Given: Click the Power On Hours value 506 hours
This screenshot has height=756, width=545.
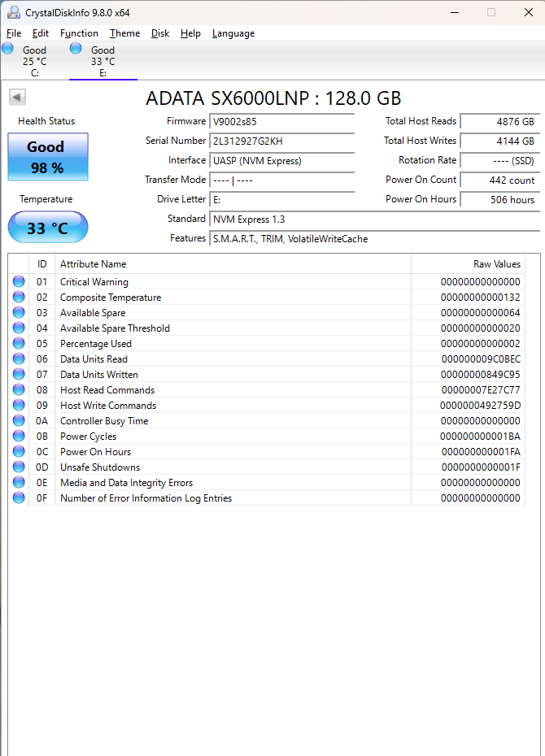Looking at the screenshot, I should pos(499,200).
